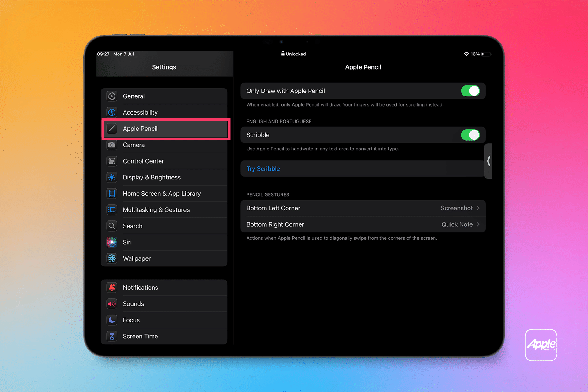Click the Accessibility icon in sidebar

click(x=112, y=112)
